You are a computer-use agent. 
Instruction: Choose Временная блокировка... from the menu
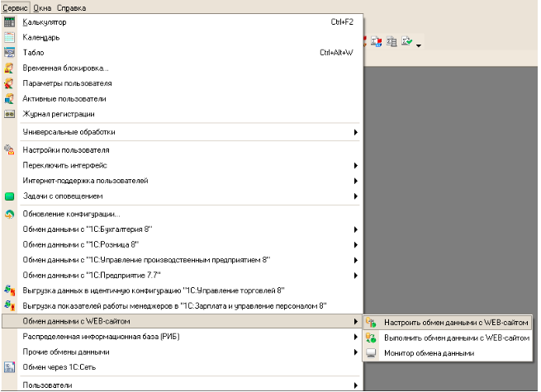(183, 68)
